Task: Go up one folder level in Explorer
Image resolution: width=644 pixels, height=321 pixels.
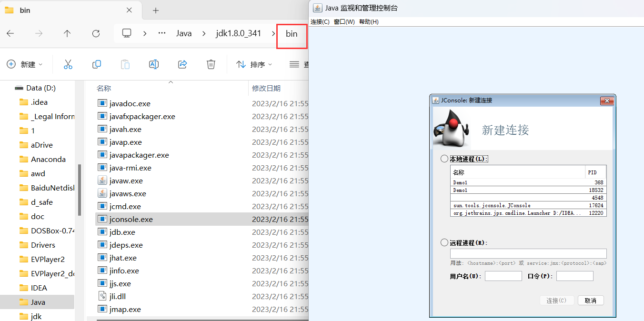Action: pos(67,33)
